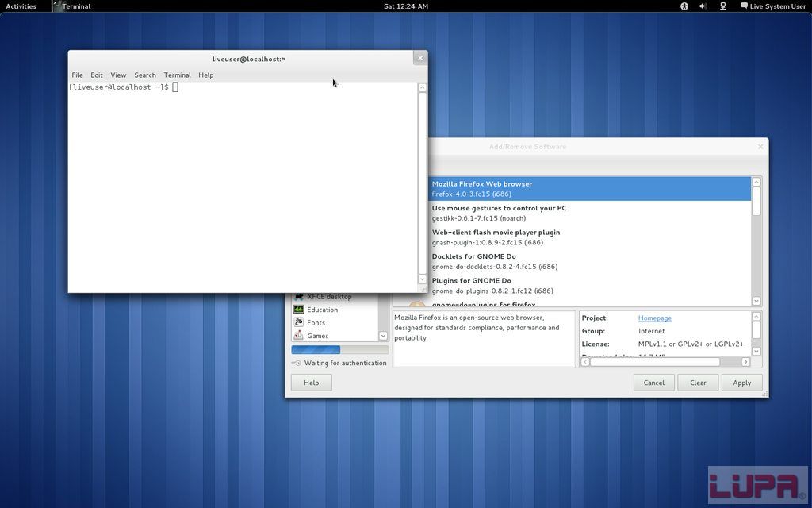
Task: Click the Firefox description text box
Action: click(x=485, y=339)
